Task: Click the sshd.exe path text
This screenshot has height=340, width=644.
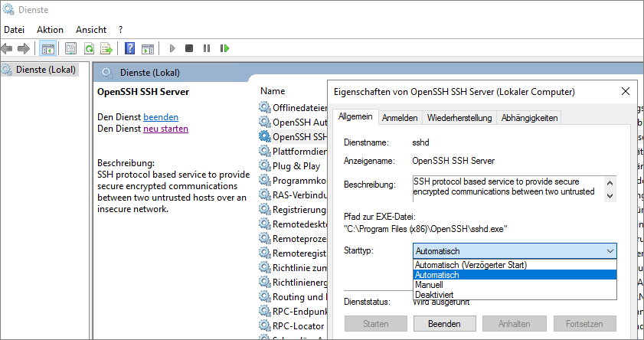Action: (426, 229)
